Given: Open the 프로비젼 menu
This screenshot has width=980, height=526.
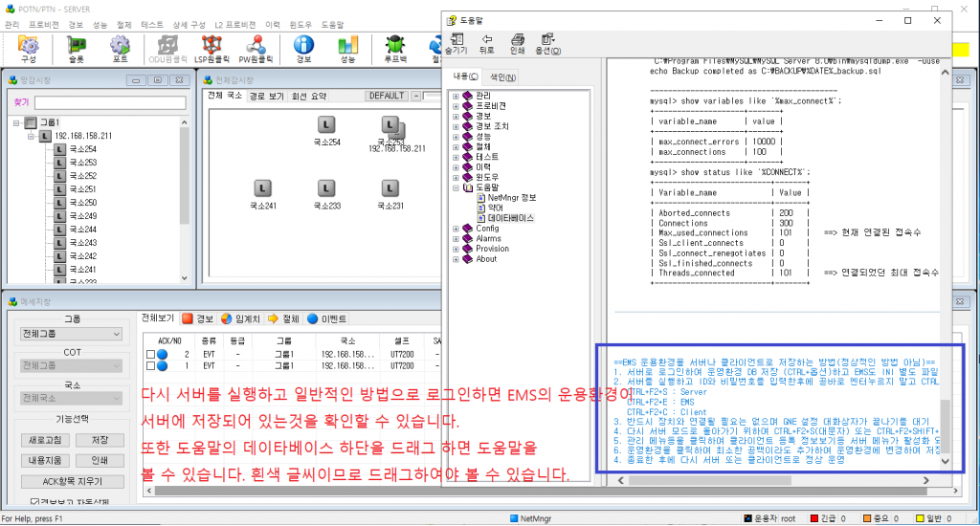Looking at the screenshot, I should pos(44,25).
